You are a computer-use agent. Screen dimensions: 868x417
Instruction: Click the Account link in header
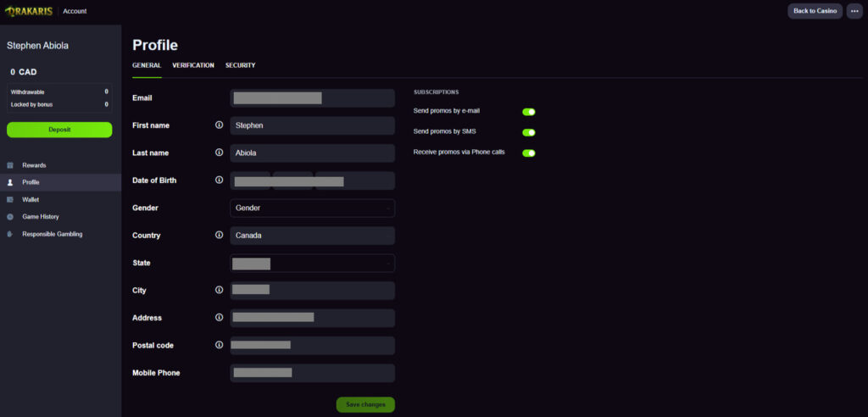pyautogui.click(x=75, y=11)
